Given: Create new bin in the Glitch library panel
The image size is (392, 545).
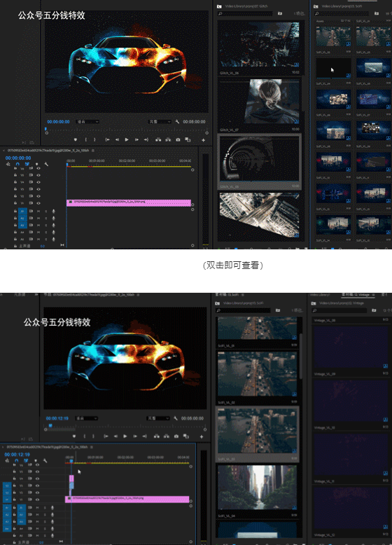Looking at the screenshot, I should click(280, 13).
